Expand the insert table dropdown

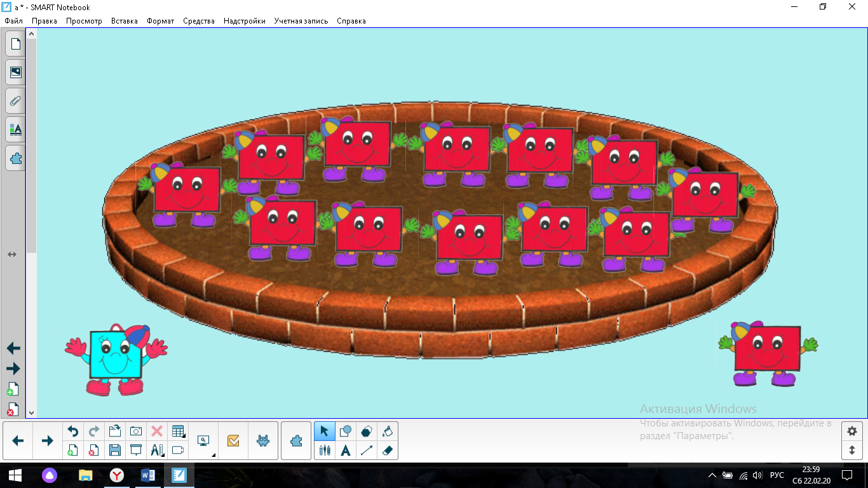click(179, 431)
